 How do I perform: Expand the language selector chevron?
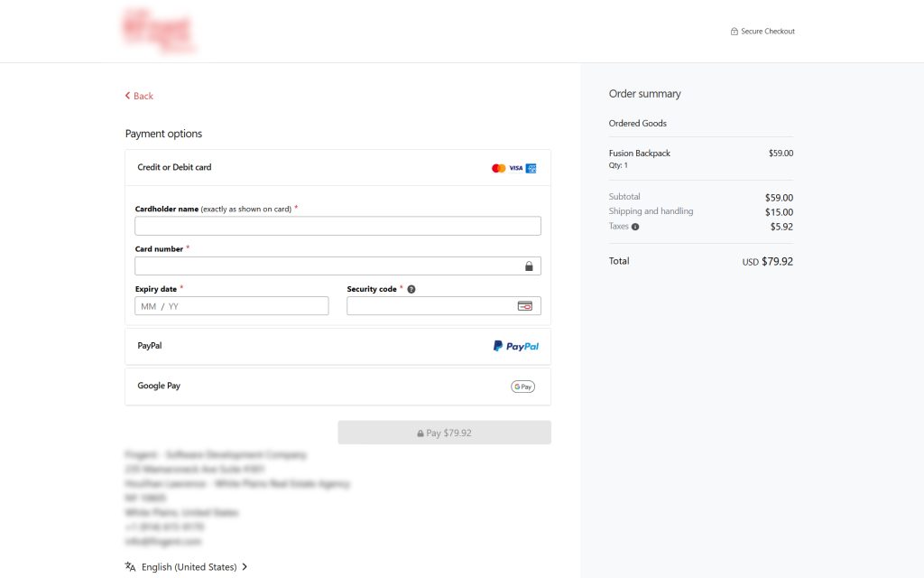tap(244, 566)
